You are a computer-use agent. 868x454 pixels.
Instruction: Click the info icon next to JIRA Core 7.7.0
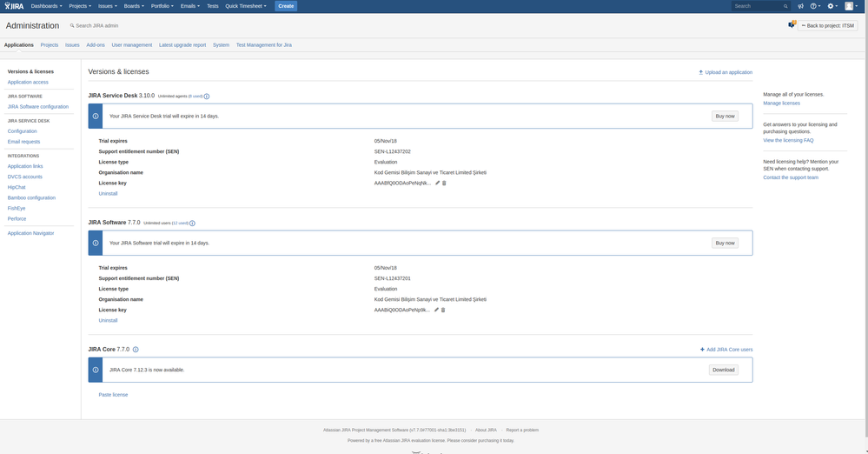coord(136,350)
